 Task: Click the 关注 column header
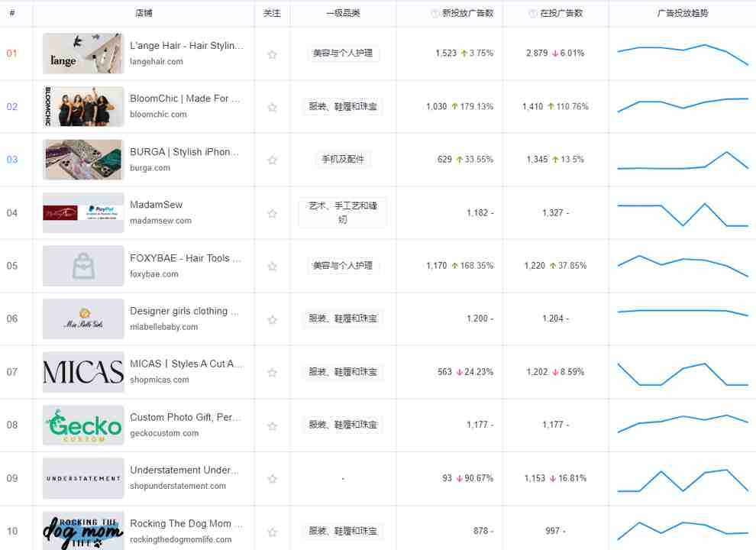(x=272, y=14)
